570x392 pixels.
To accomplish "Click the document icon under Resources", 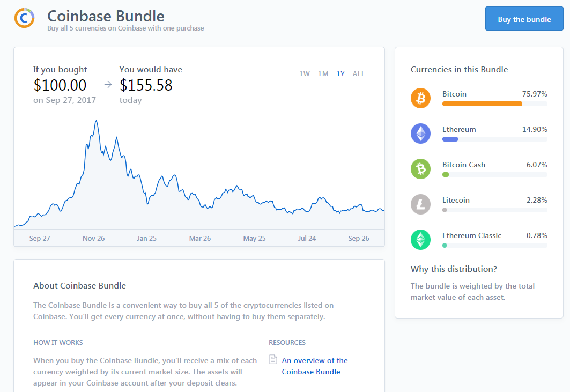I will (273, 360).
